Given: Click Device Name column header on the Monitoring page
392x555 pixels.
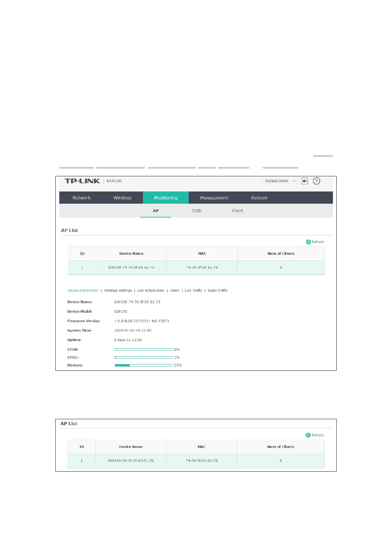Looking at the screenshot, I should (131, 253).
